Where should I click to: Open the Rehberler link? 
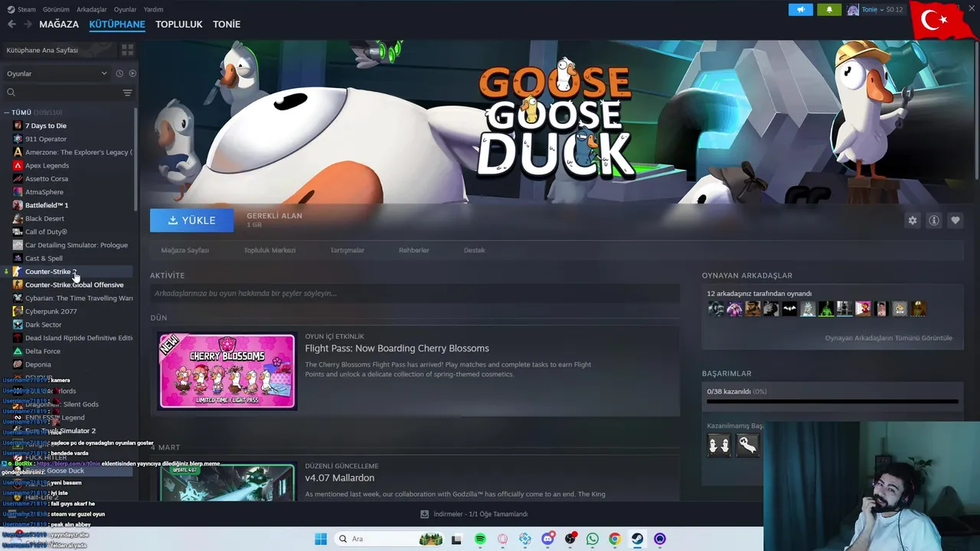tap(414, 250)
